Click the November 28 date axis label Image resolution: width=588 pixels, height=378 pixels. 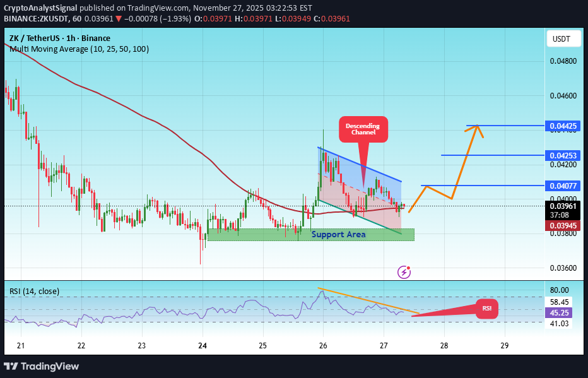coord(444,346)
